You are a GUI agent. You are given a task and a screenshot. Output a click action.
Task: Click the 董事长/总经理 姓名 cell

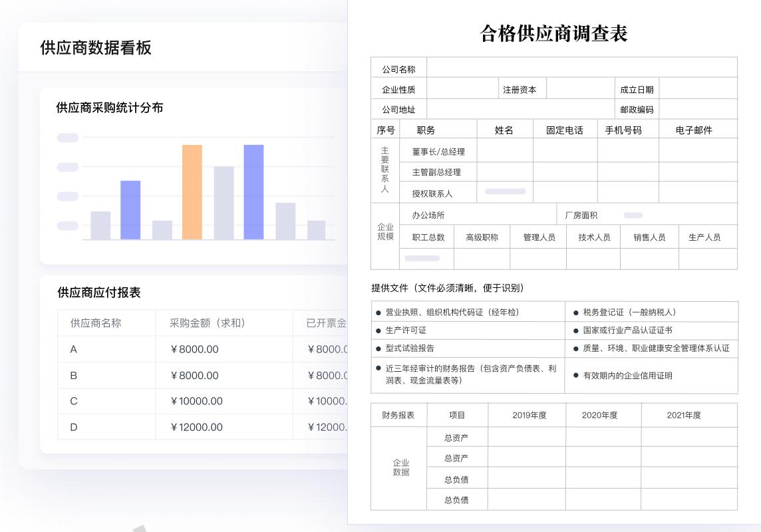(504, 150)
